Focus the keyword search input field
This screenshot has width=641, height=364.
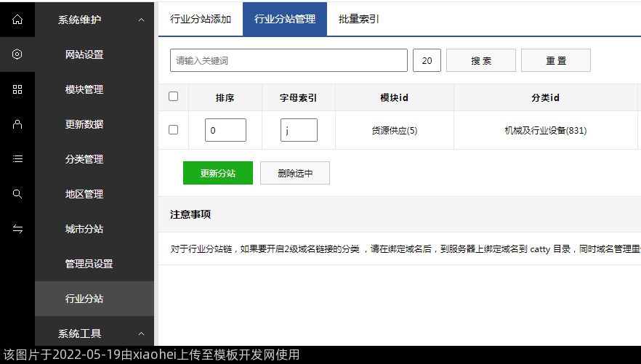(289, 61)
